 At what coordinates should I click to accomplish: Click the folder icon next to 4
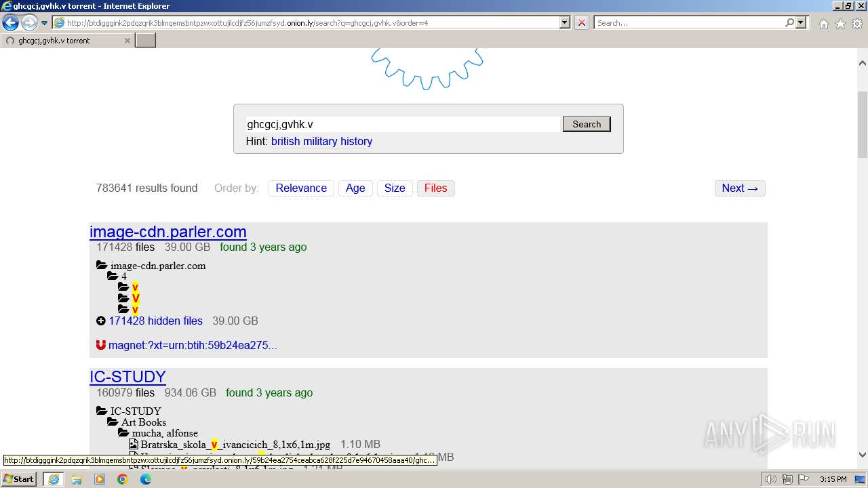coord(113,277)
